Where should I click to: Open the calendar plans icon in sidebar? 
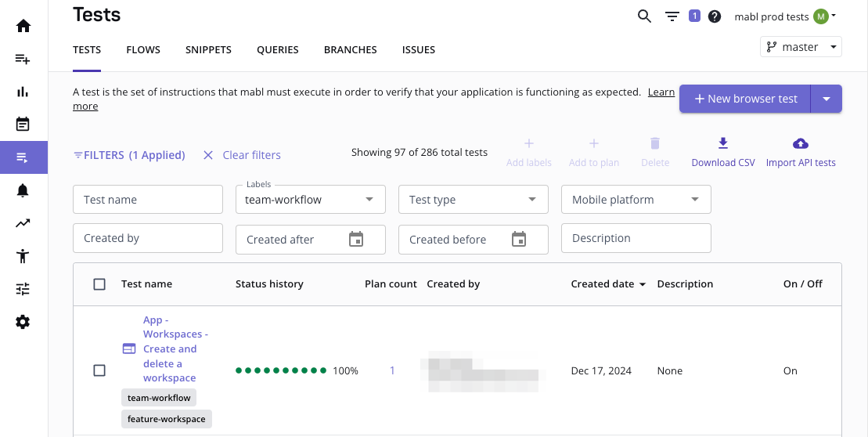(x=23, y=124)
